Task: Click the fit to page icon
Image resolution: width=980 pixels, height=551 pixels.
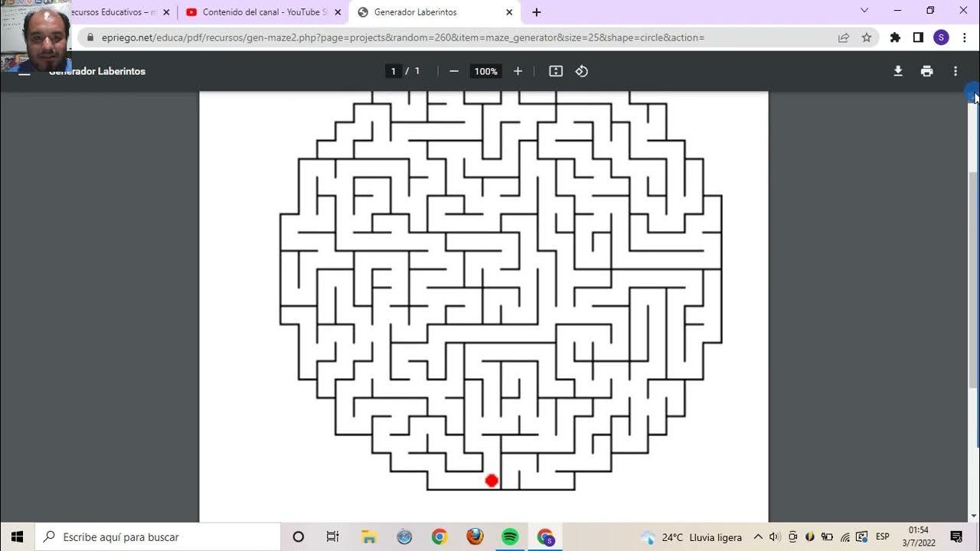Action: pos(556,71)
